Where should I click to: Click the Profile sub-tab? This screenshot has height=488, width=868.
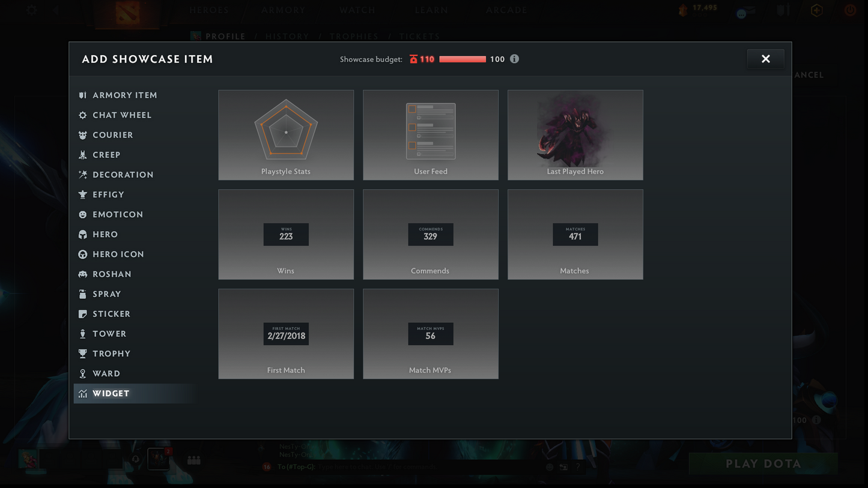pyautogui.click(x=225, y=37)
